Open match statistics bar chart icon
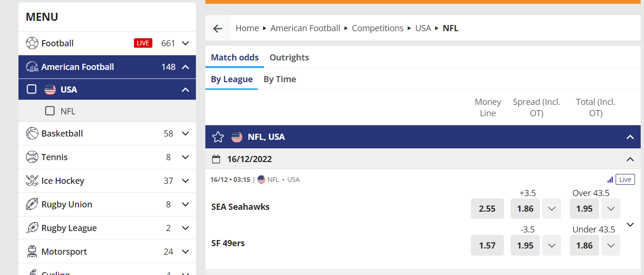The image size is (644, 275). 610,180
